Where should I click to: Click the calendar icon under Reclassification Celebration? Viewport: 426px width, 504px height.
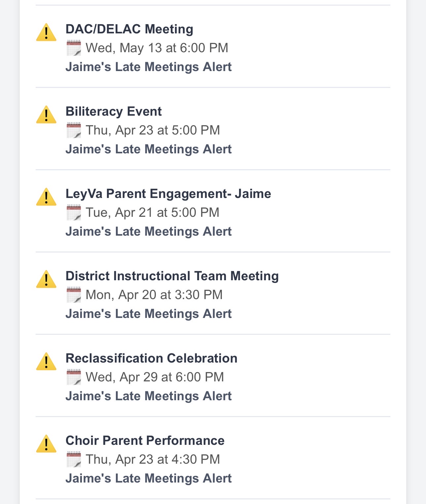click(74, 377)
